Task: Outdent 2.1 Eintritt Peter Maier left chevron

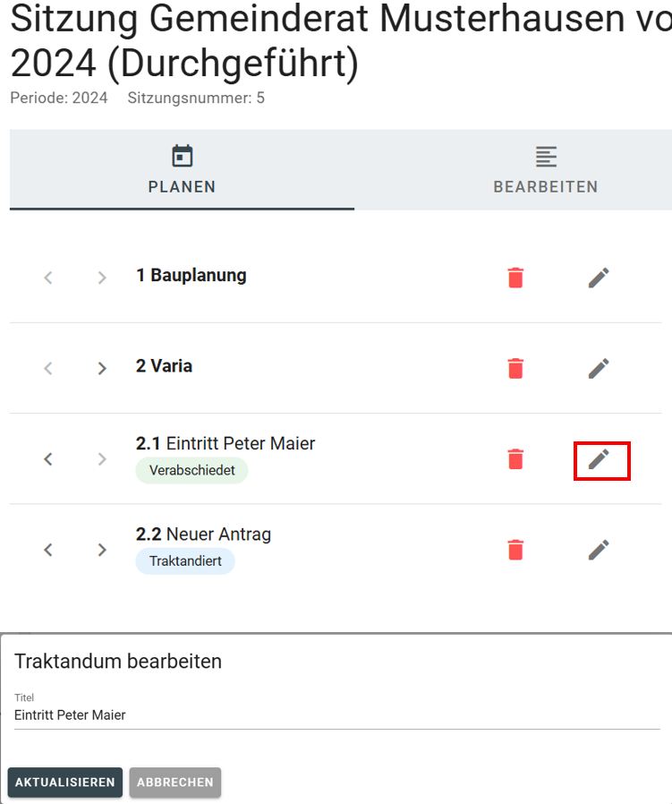Action: coord(48,459)
